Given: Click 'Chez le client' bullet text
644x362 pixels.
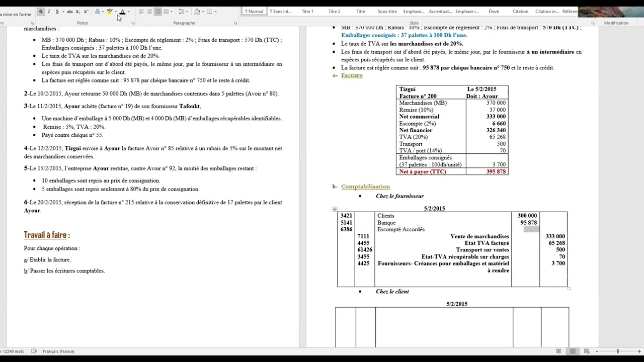Looking at the screenshot, I should [392, 292].
